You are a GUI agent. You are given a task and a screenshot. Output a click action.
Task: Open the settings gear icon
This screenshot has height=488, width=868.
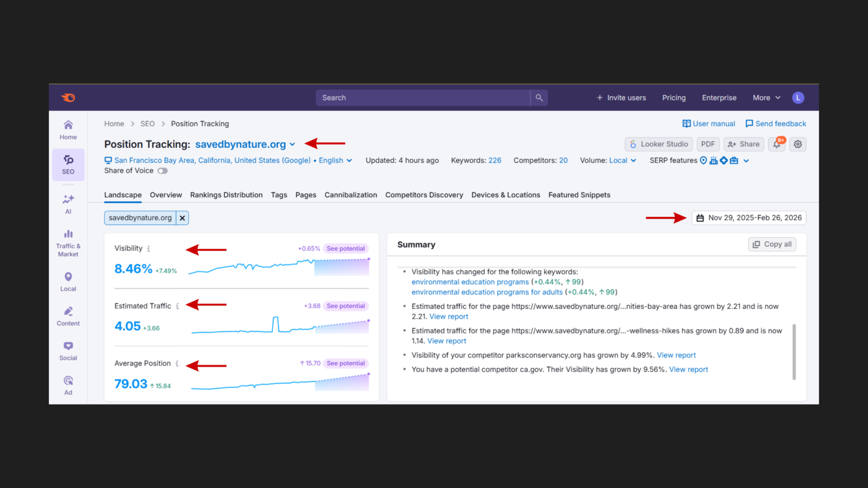[797, 144]
